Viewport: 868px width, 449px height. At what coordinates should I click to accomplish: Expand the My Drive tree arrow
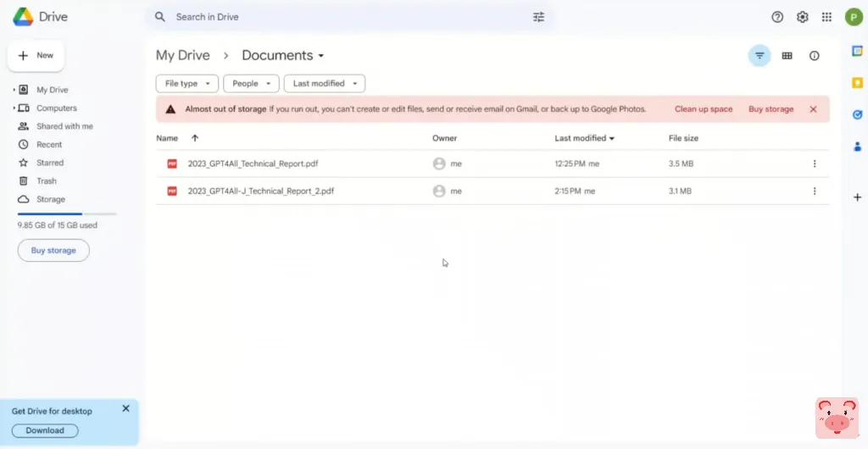click(14, 90)
